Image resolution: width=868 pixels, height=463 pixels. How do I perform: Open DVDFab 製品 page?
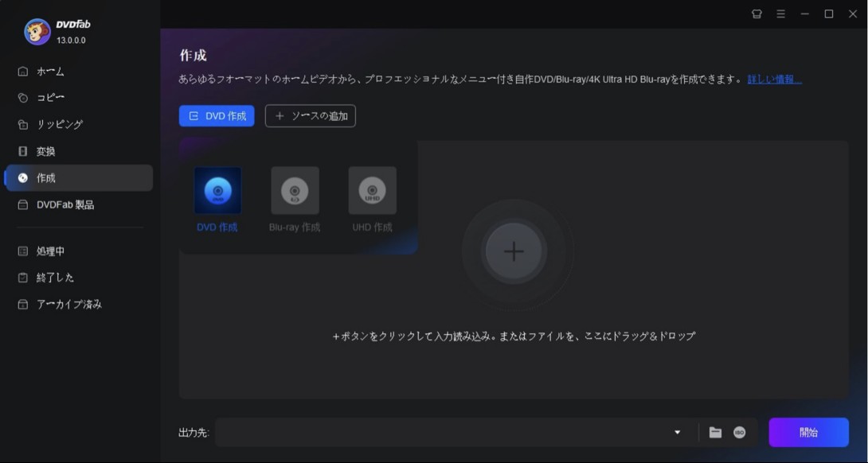click(79, 204)
